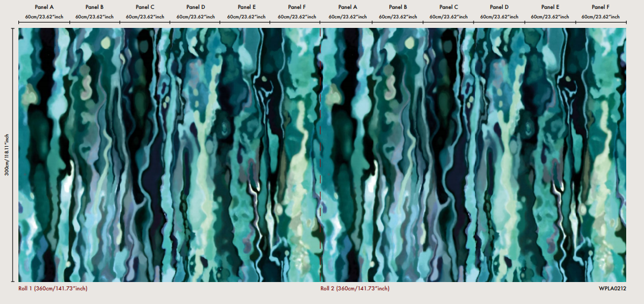Click the Roll 2 (360cm/141.73"inch) label
This screenshot has height=304, width=644.
(x=355, y=289)
